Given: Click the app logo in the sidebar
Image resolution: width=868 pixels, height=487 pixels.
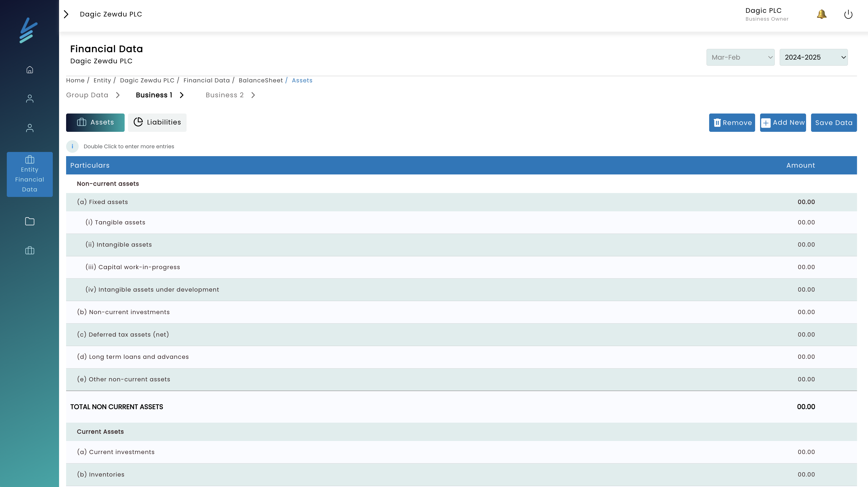Looking at the screenshot, I should click(29, 30).
